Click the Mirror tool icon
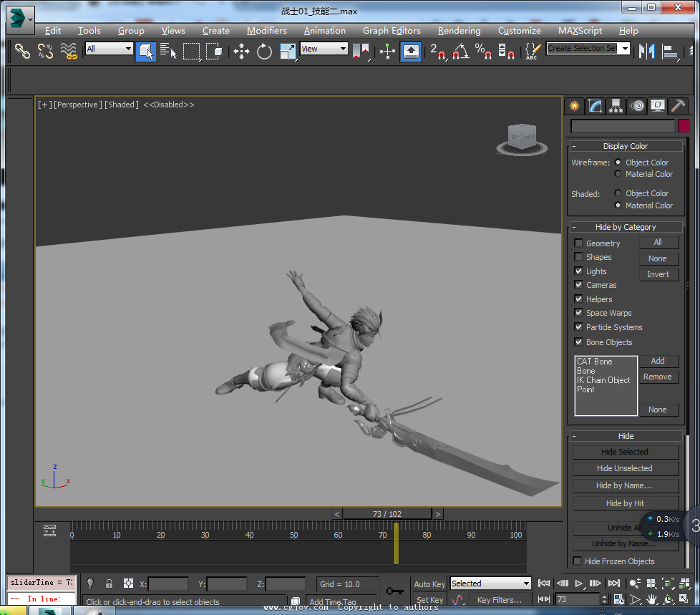700x615 pixels. (647, 51)
